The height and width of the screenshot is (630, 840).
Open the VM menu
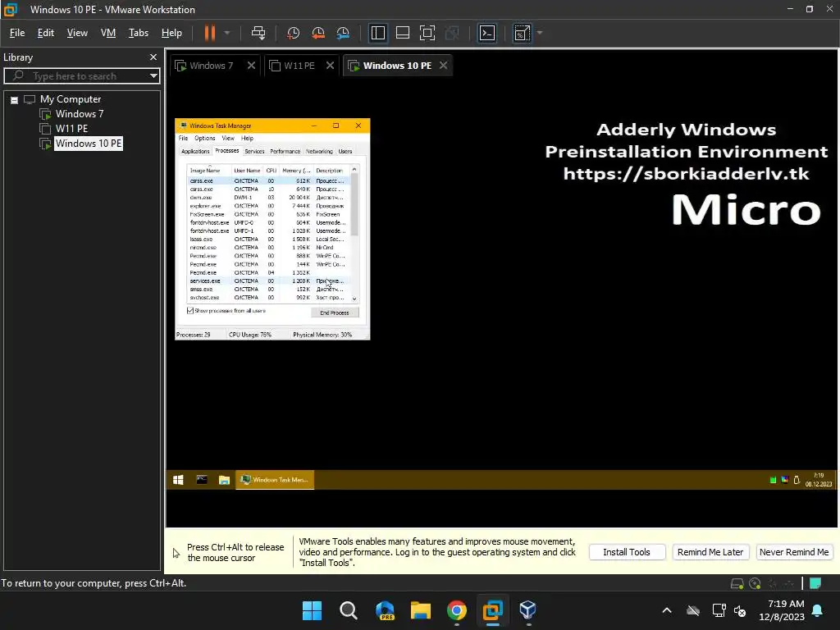108,33
